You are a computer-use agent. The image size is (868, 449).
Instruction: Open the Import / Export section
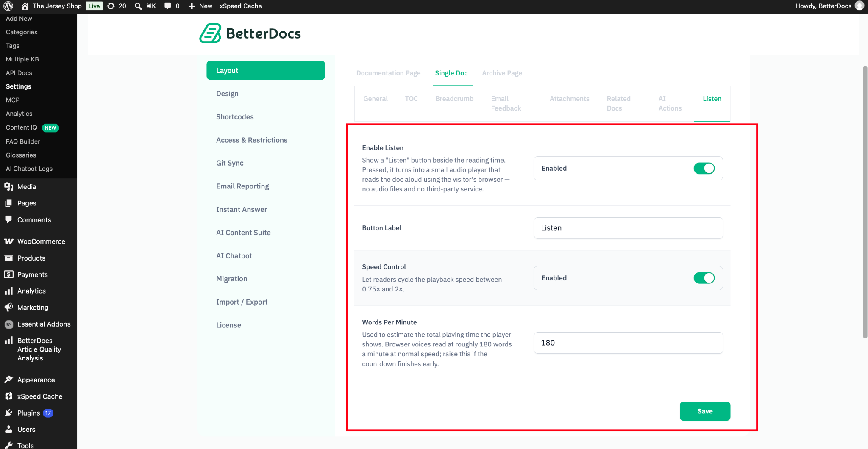[x=242, y=302]
